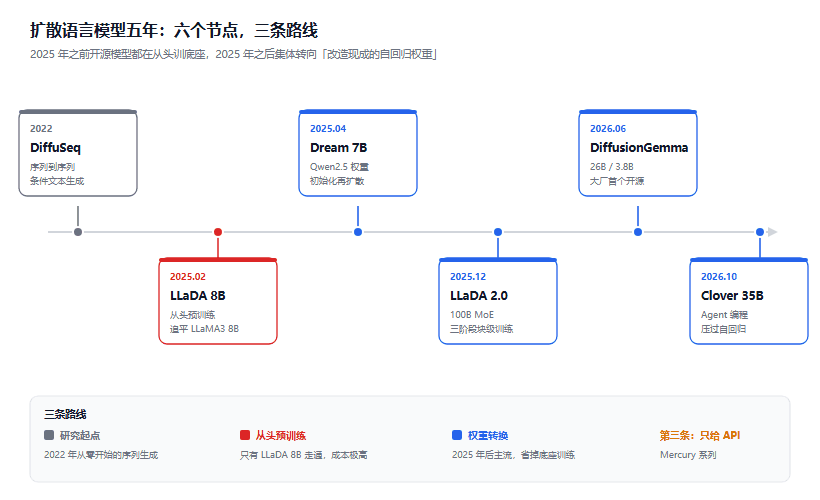This screenshot has width=820, height=500.
Task: Click the text Agent 编程
Action: click(x=725, y=315)
